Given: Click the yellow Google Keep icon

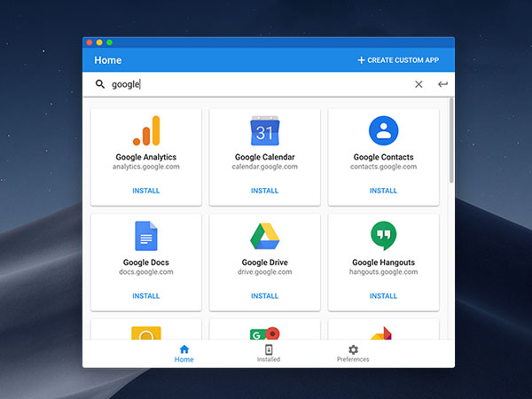Looking at the screenshot, I should point(146,332).
